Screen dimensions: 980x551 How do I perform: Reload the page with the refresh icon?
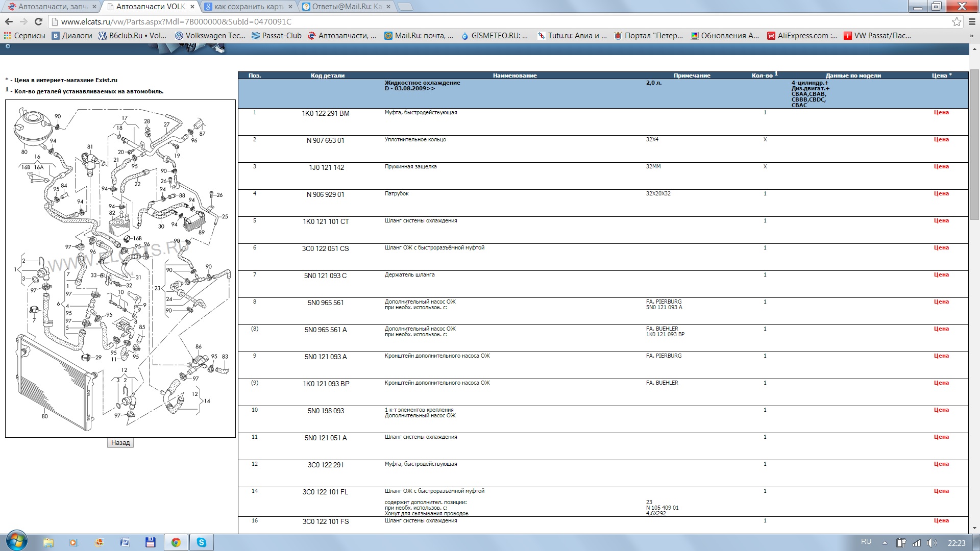(38, 21)
